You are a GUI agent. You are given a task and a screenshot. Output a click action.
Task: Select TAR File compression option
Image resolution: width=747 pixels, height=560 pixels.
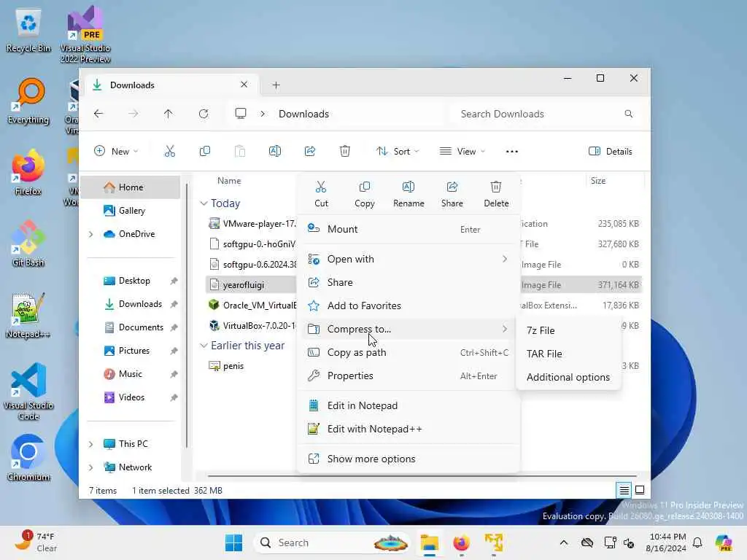(x=569, y=354)
